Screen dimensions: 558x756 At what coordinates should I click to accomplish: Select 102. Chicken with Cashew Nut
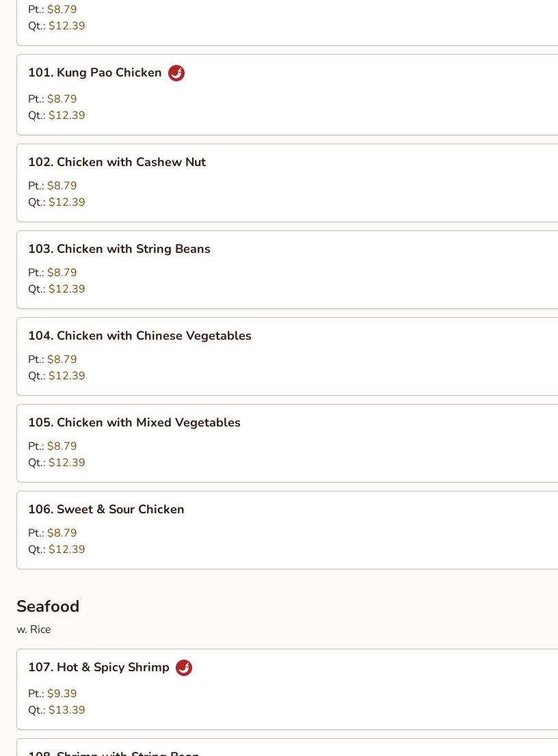(x=117, y=162)
